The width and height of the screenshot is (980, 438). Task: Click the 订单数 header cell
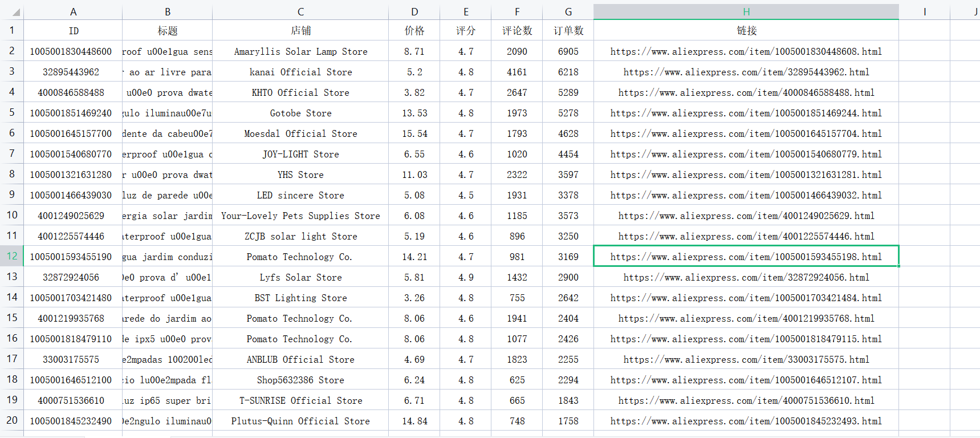pos(568,30)
